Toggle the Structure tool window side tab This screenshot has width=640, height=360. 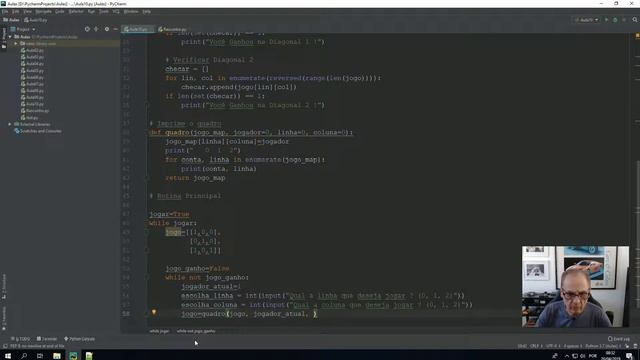pos(4,287)
